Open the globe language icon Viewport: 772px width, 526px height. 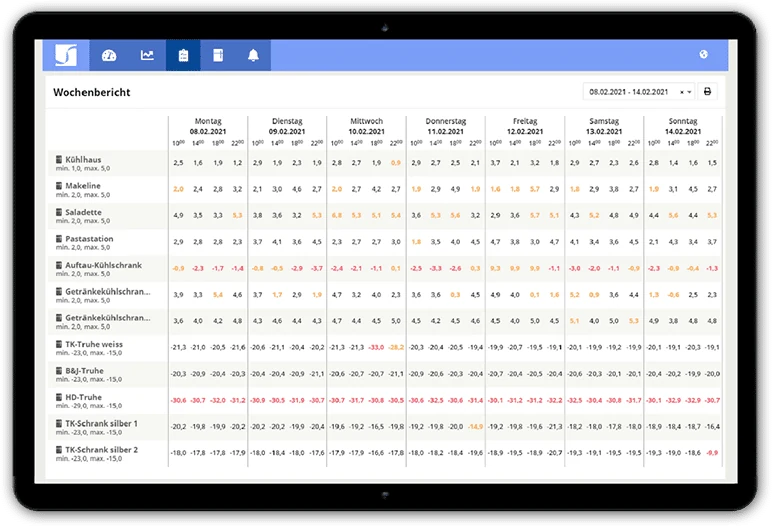coord(704,54)
